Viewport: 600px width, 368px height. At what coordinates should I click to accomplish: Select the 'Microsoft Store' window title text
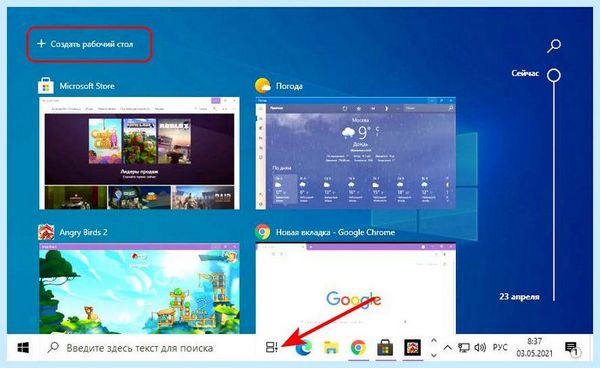[x=87, y=86]
